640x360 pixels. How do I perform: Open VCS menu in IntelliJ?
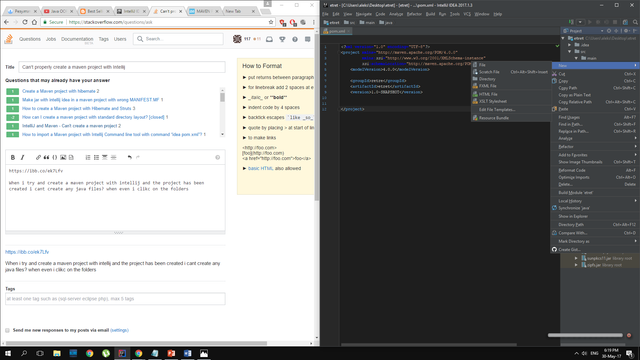tap(467, 14)
